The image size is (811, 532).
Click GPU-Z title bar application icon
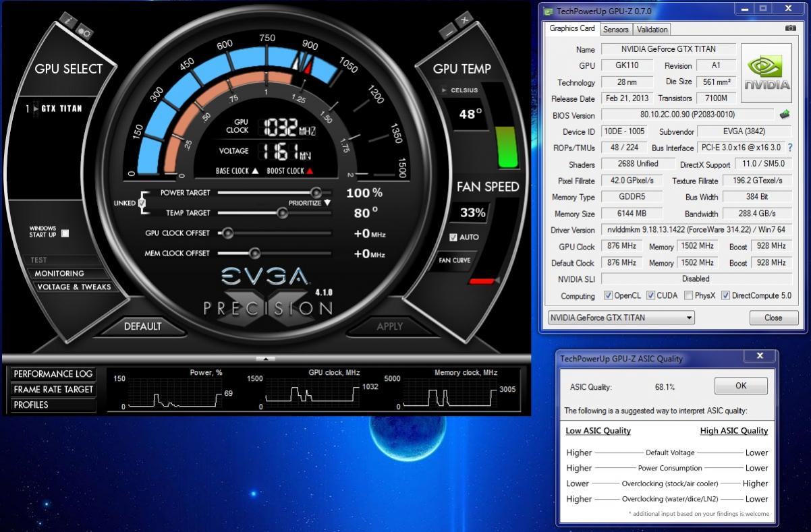pyautogui.click(x=549, y=11)
